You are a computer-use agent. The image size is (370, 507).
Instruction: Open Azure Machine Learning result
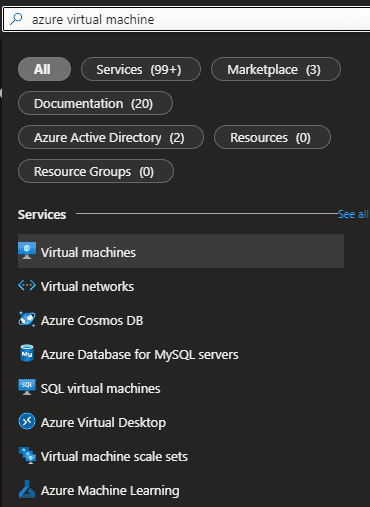181,490
